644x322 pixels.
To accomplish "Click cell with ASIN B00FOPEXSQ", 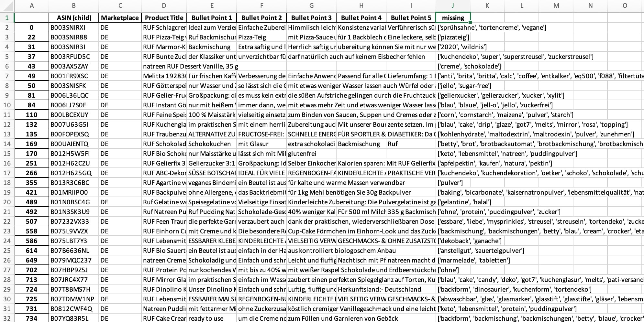I will pos(74,134).
